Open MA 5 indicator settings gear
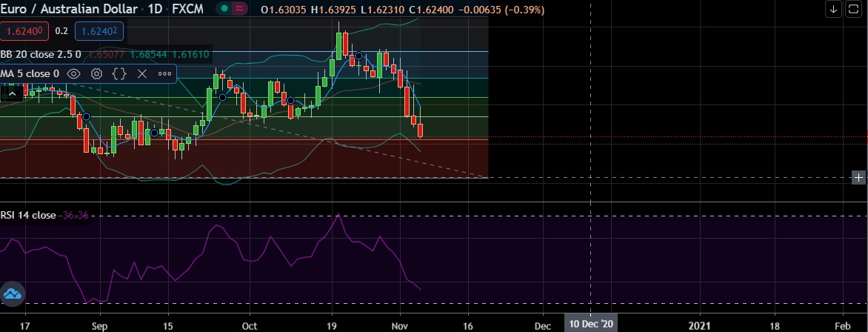Viewport: 868px width, 332px height. pos(96,73)
